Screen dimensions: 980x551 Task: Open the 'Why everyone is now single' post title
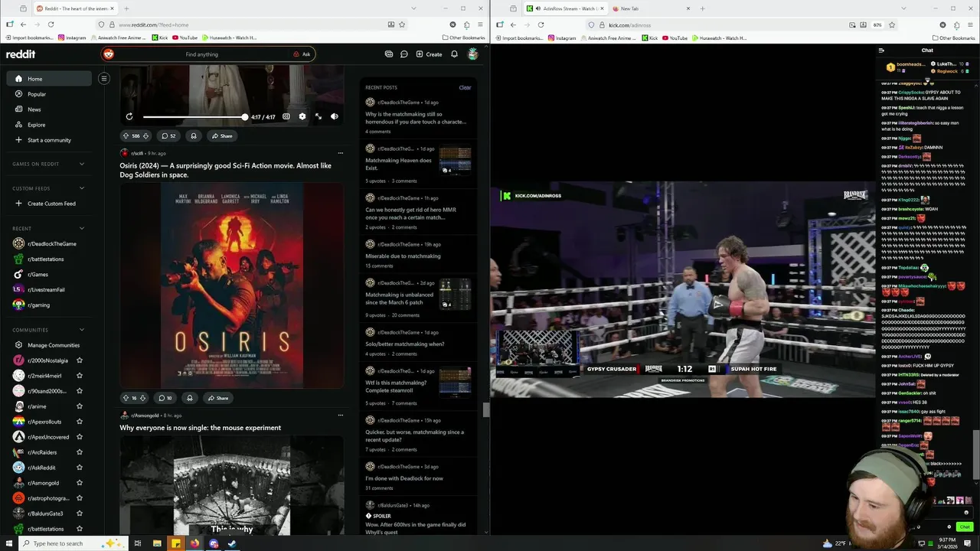point(200,428)
